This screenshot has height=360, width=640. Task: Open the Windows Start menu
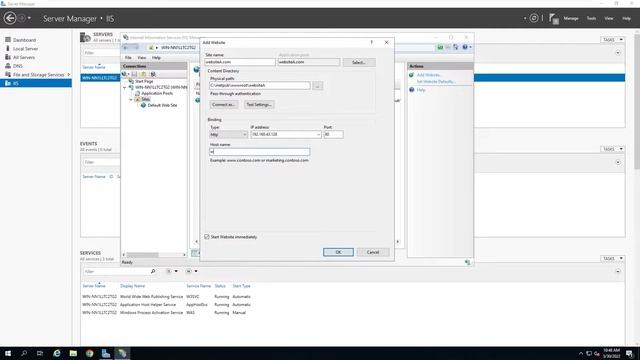click(8, 353)
